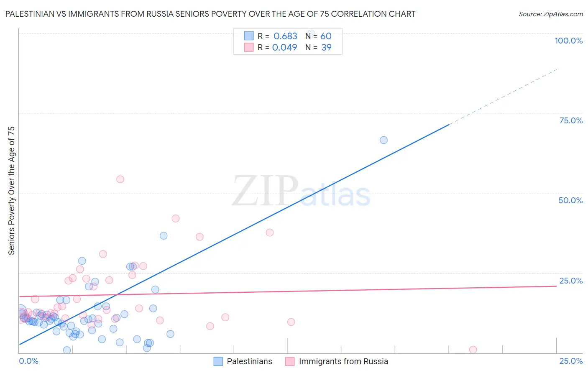This screenshot has width=588, height=373.
Task: Select the Palestinians legend label
Action: [x=249, y=361]
